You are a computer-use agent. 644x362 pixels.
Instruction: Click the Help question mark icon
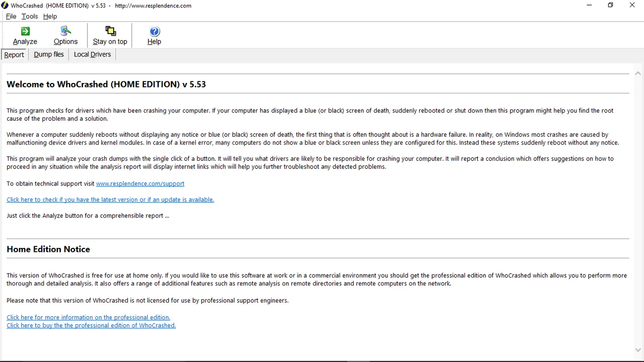tap(154, 32)
